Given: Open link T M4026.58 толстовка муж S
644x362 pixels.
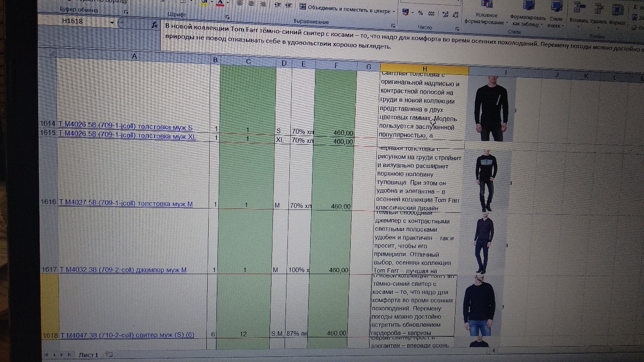Looking at the screenshot, I should [125, 127].
